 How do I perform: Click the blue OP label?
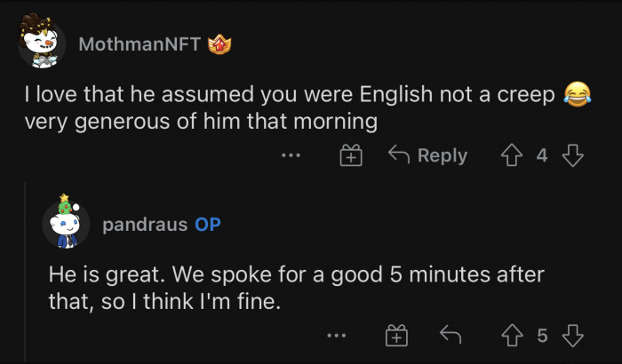208,225
